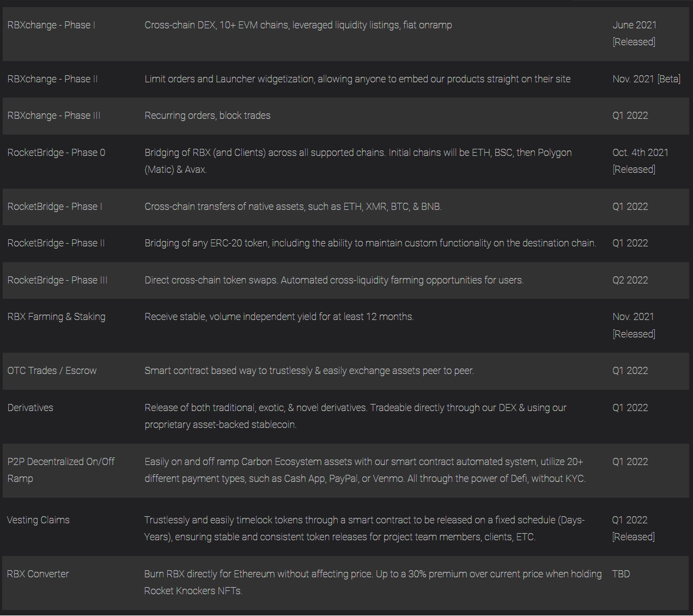Select the OTC Trades / Escrow entry
Viewport: 693px width, 616px height.
tap(52, 371)
